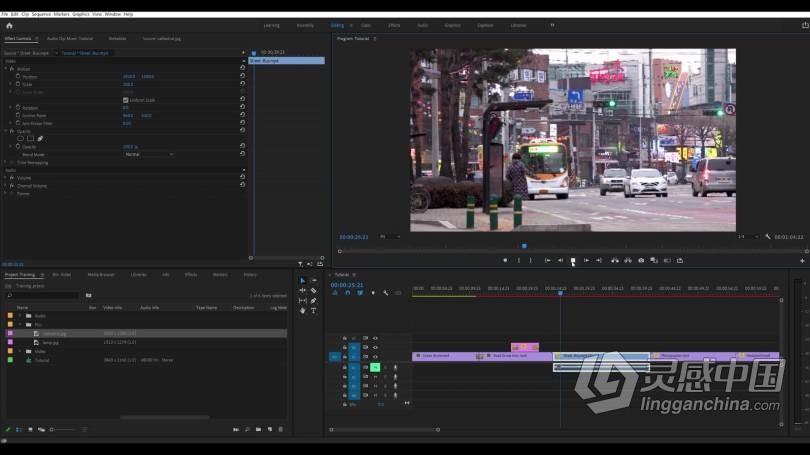Click New Bin folder icon in Project panel

pos(258,429)
